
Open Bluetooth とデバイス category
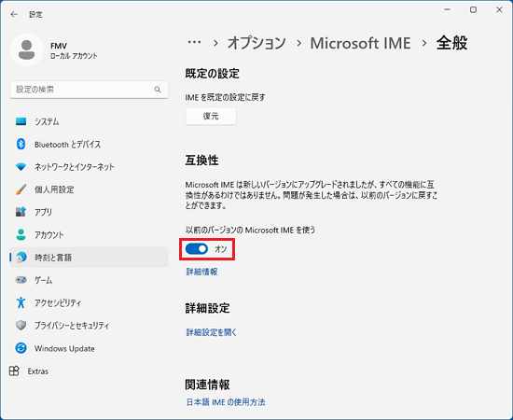[x=89, y=144]
